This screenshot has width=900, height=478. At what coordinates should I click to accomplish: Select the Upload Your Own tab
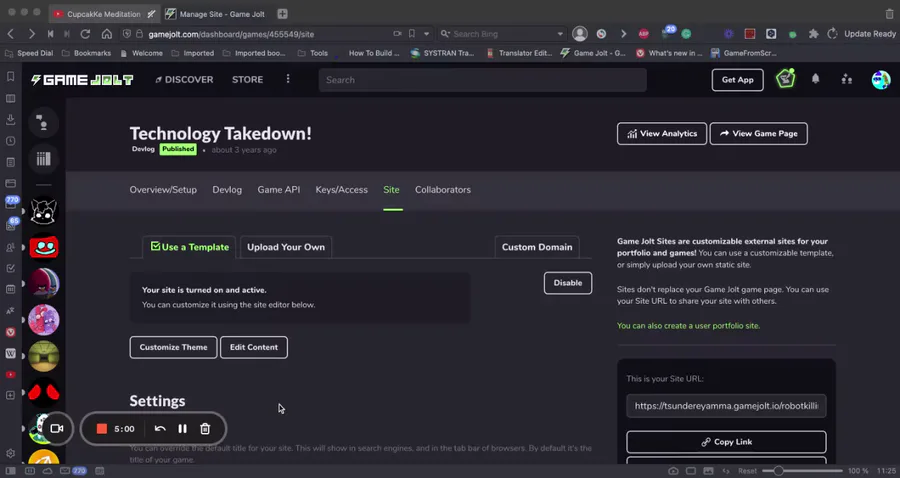286,247
